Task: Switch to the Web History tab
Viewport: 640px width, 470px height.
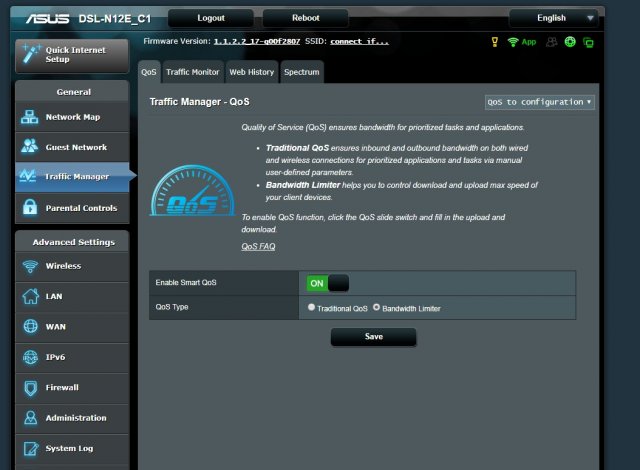Action: tap(251, 72)
